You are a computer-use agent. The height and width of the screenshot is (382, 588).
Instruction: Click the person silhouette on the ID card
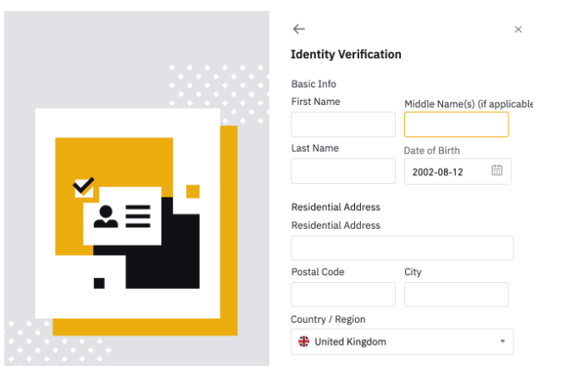(x=106, y=216)
